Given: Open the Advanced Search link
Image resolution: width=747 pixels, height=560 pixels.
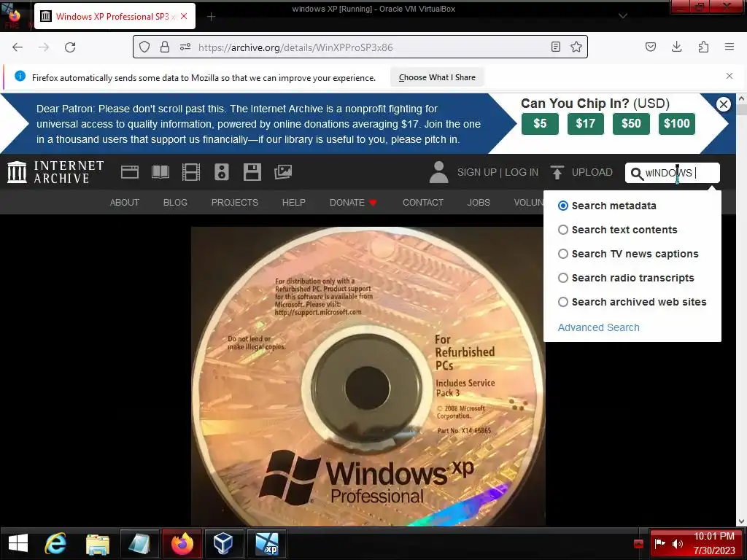Looking at the screenshot, I should tap(598, 327).
